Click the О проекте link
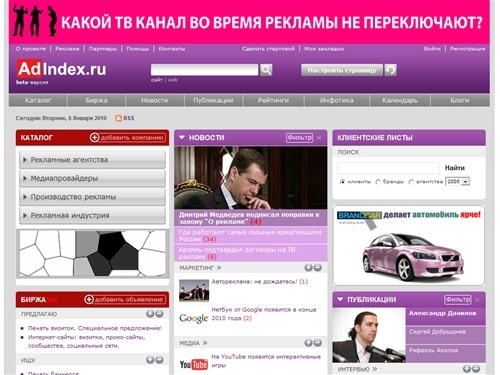This screenshot has height=375, width=500. (x=31, y=49)
